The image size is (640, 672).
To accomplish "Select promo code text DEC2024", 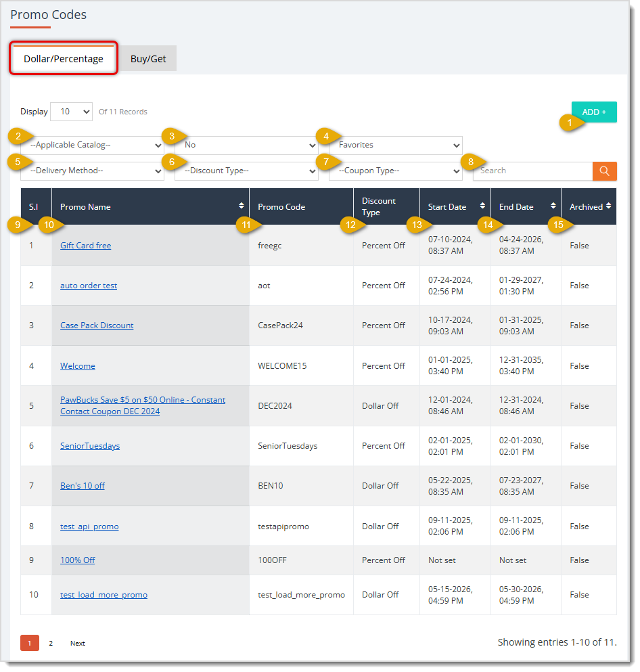I will [275, 406].
